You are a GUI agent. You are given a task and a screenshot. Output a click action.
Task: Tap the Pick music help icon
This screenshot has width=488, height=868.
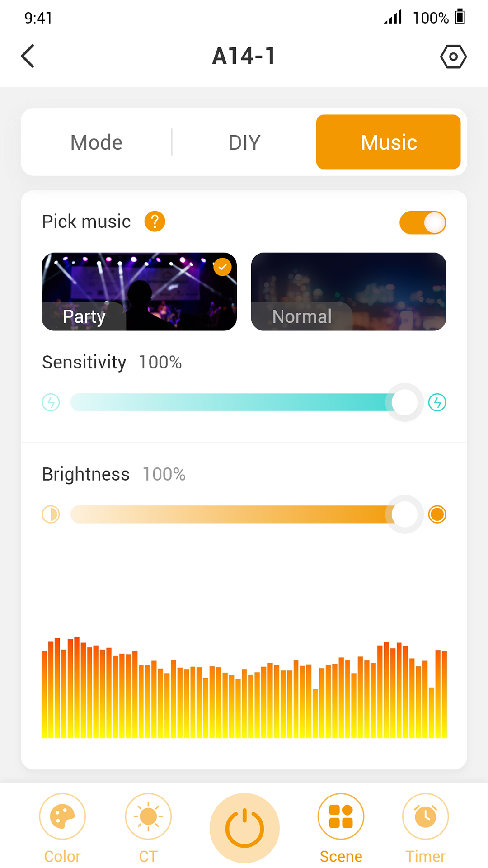click(x=155, y=222)
